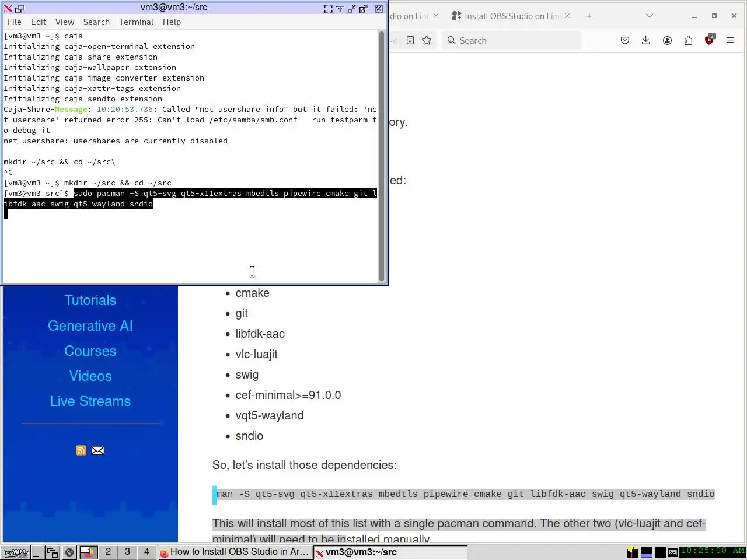Click the CPU monitor tray graph
Screen dimensions: 747x560
pos(632,552)
